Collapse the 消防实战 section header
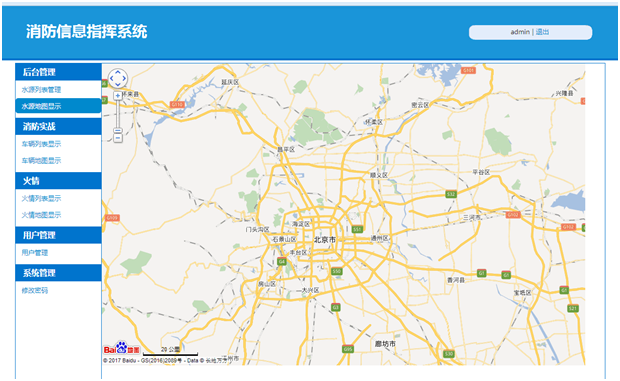The width and height of the screenshot is (620, 381). (x=59, y=126)
